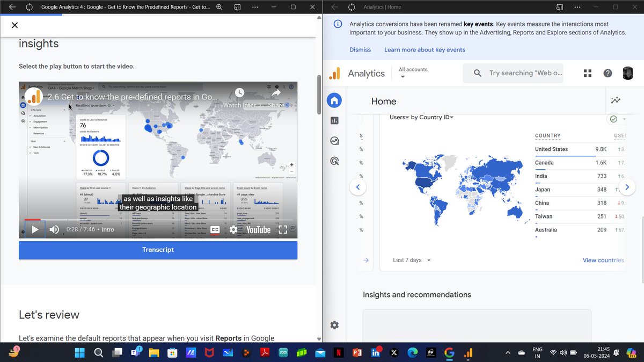Click the blue arrow left of Last 7 days

(x=366, y=260)
